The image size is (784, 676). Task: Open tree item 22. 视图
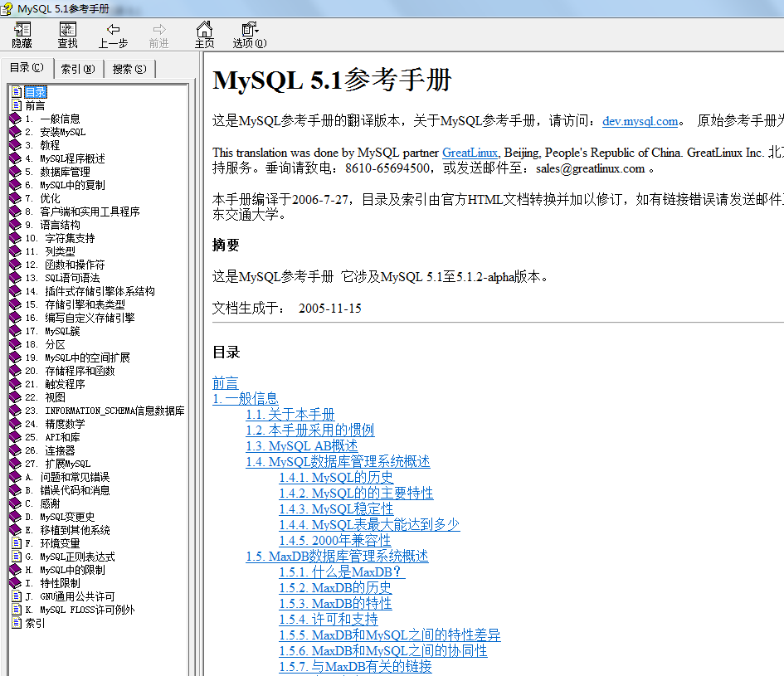coord(45,397)
